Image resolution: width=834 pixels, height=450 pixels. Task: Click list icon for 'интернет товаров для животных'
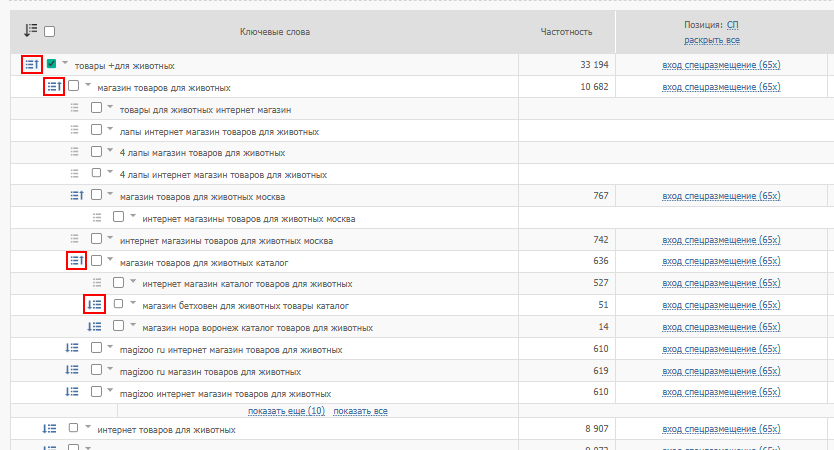[50, 428]
